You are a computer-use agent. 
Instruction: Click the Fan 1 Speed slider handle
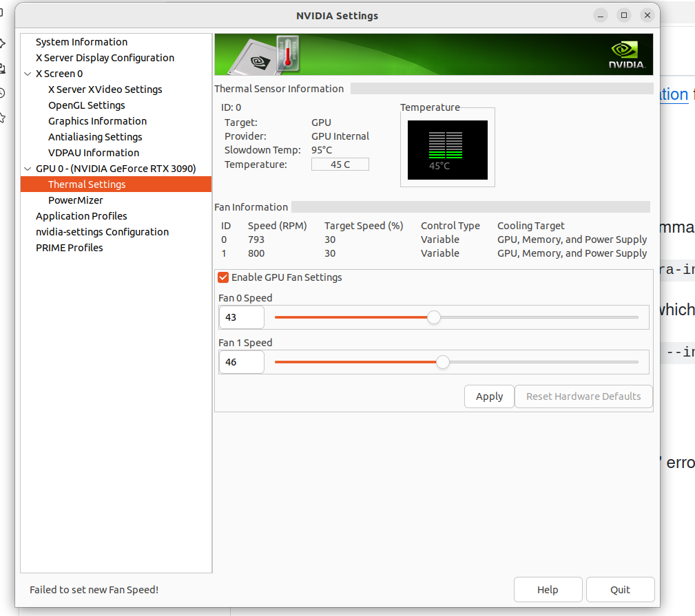coord(443,362)
